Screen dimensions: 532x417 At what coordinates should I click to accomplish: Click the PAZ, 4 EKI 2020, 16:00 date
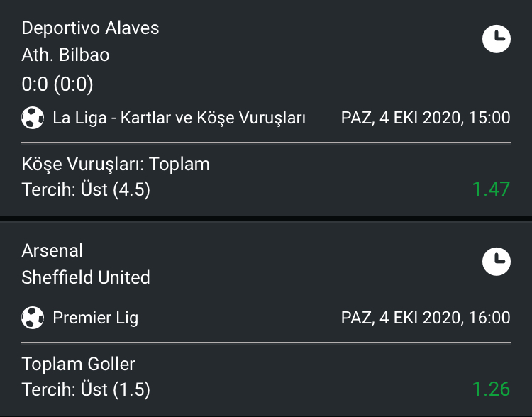[x=426, y=318]
